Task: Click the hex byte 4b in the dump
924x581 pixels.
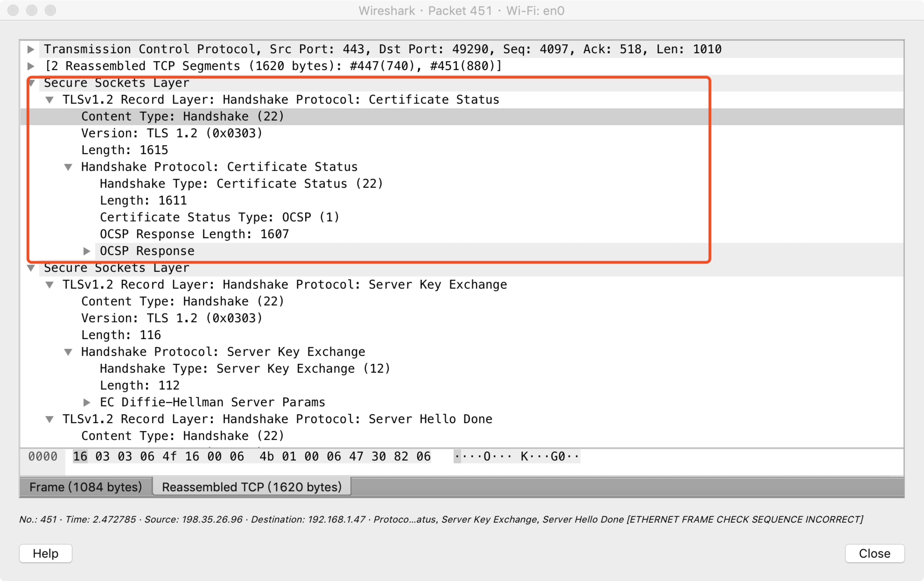Action: click(267, 457)
